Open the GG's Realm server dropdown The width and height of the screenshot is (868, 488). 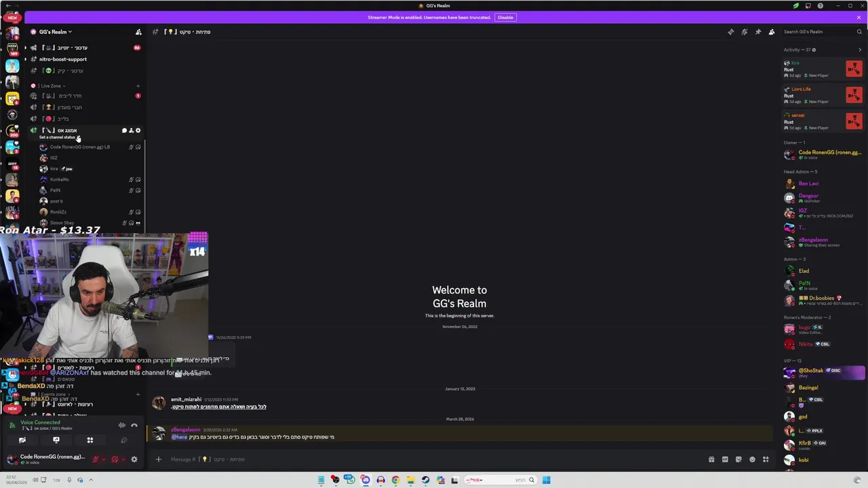tap(56, 32)
